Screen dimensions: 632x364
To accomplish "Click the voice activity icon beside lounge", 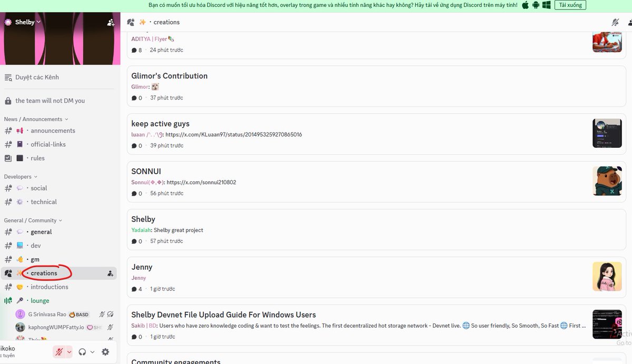I will 8,300.
